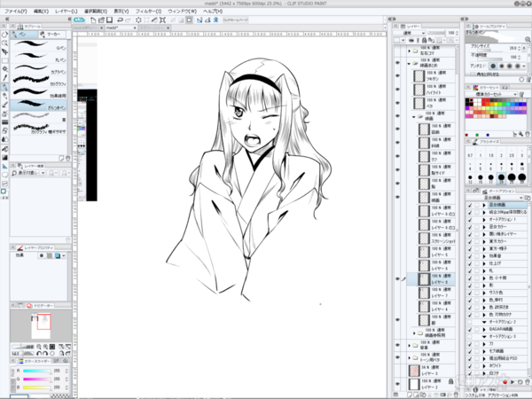Select the Gペン sub tool

(39, 45)
